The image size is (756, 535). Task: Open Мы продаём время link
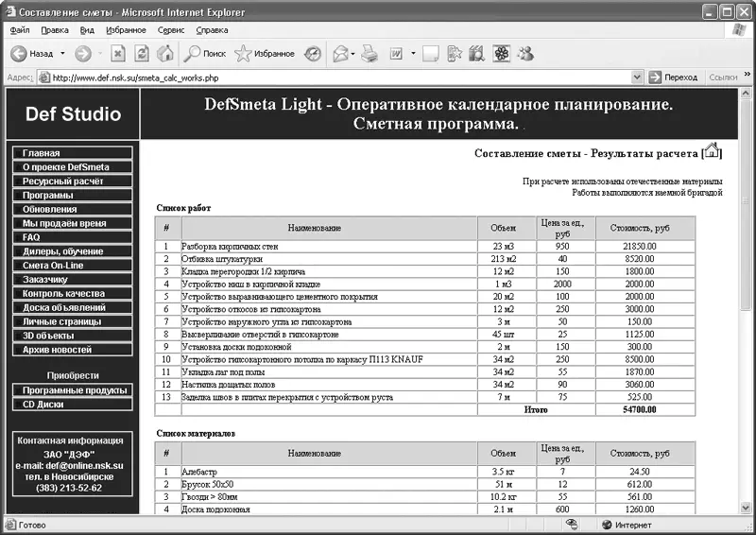(x=73, y=223)
